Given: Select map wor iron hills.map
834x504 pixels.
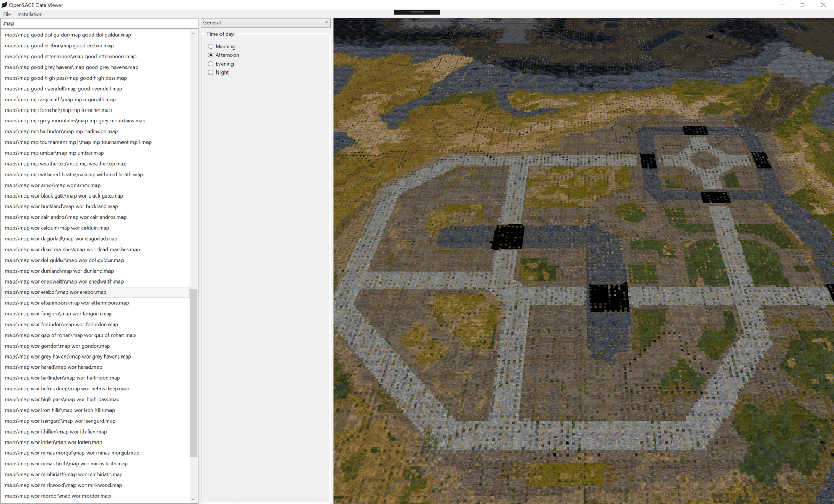Looking at the screenshot, I should (x=95, y=410).
